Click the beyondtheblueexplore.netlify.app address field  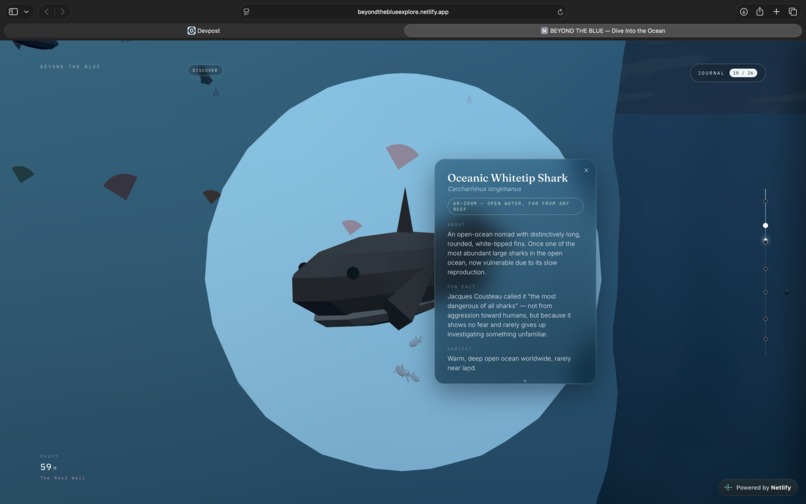[x=403, y=11]
